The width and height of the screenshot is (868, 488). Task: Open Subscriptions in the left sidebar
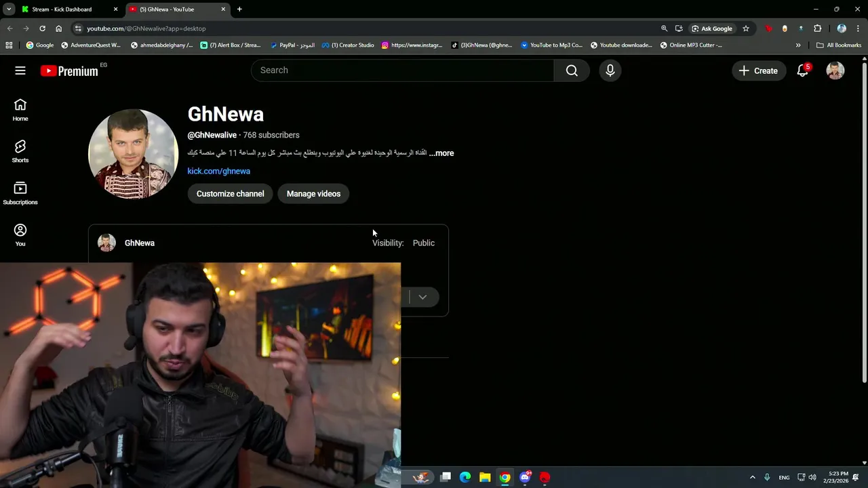pos(20,193)
